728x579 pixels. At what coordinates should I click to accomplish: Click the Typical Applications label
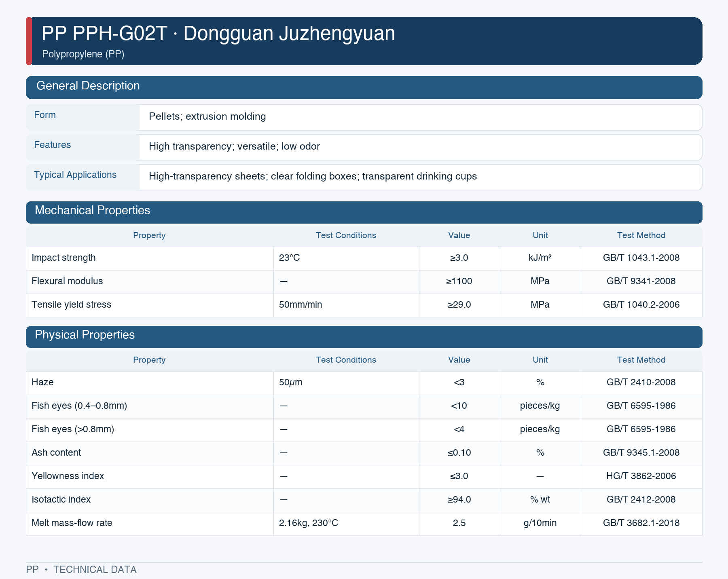click(75, 175)
